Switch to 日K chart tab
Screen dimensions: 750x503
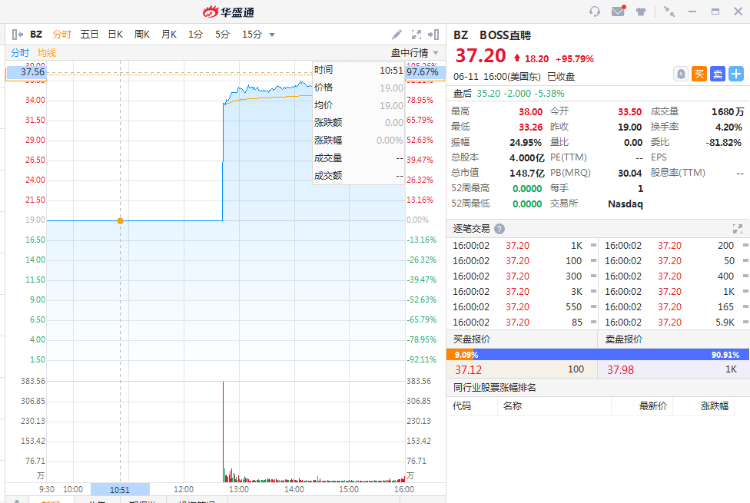(115, 34)
